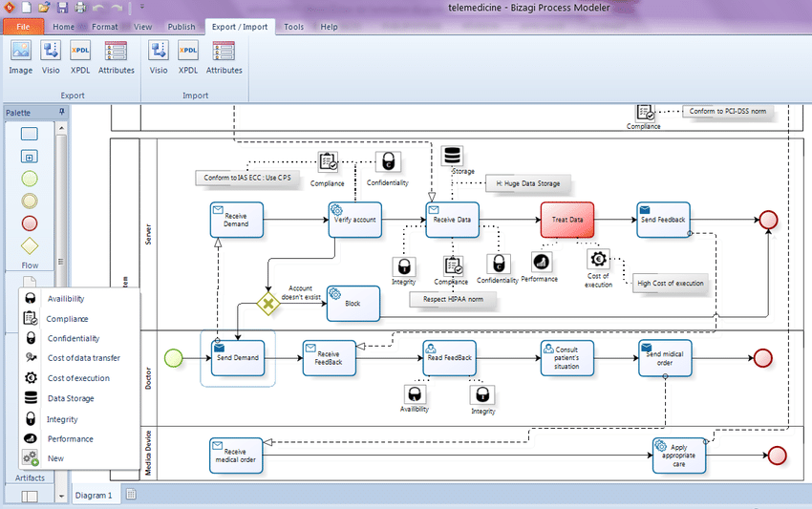Screen dimensions: 812x509
Task: Click Palette scroll up arrow
Action: (x=62, y=127)
